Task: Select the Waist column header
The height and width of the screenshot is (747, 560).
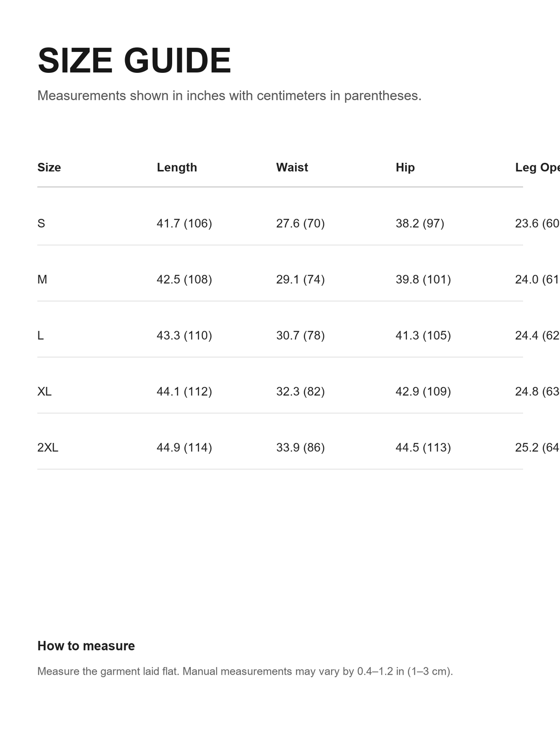Action: 292,167
